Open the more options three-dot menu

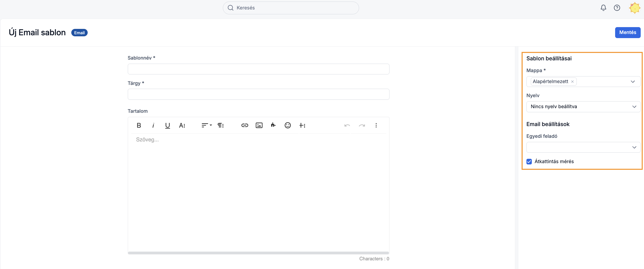tap(376, 125)
